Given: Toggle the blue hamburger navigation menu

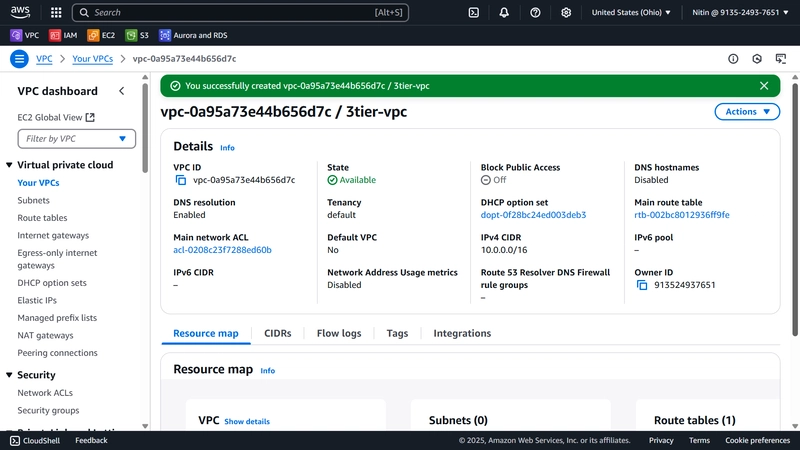Looking at the screenshot, I should pyautogui.click(x=19, y=59).
